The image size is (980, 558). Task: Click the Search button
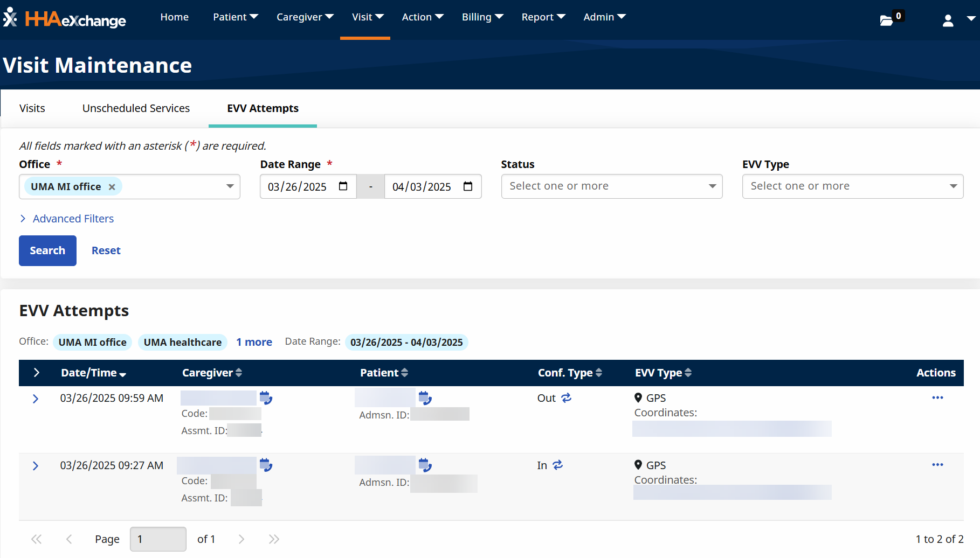[47, 250]
